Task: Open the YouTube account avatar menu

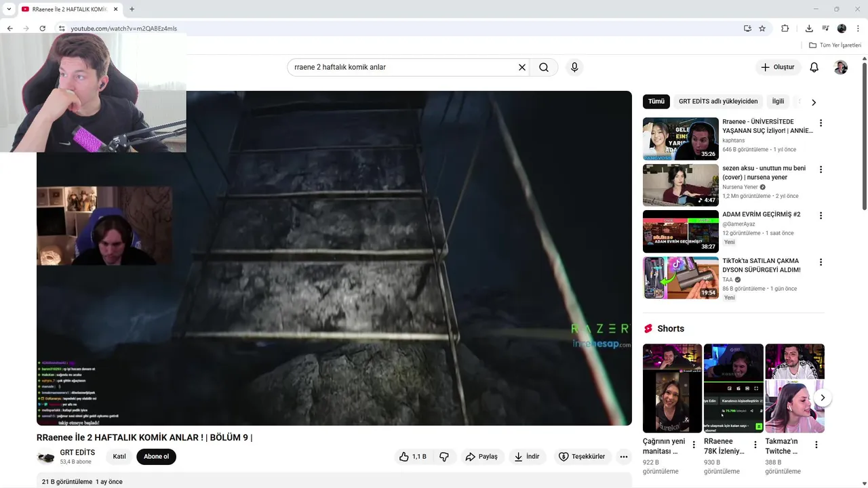Action: [x=841, y=67]
